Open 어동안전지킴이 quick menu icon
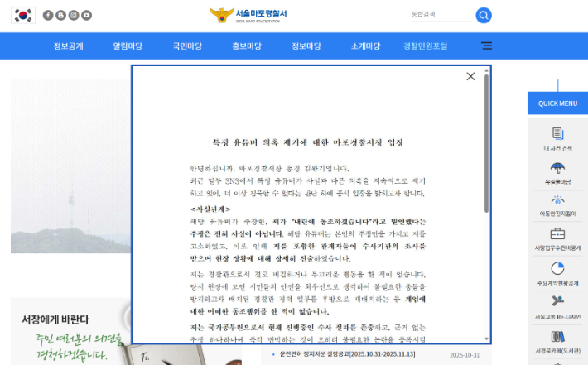Screen dimensions: 588x365 557,201
